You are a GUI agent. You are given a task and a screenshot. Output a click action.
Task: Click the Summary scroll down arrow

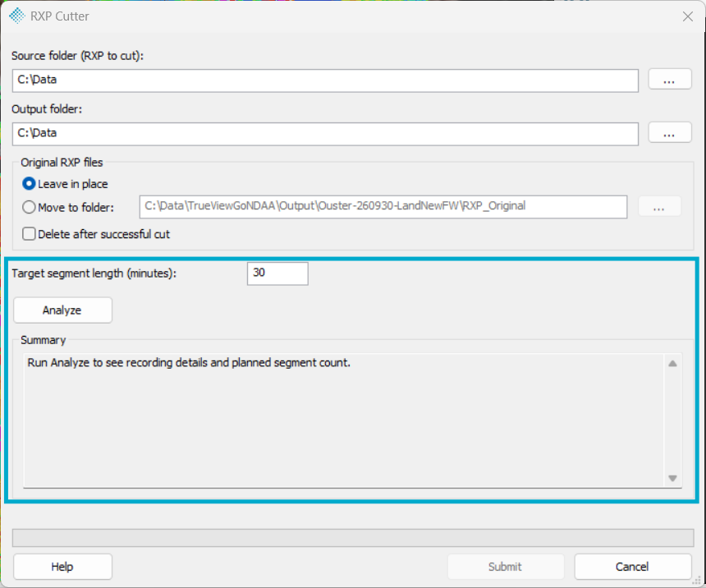pos(672,478)
